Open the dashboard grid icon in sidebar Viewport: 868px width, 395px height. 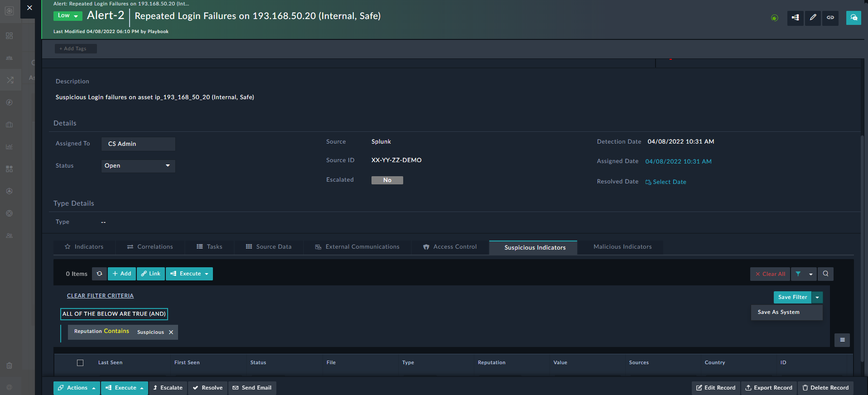point(10,36)
